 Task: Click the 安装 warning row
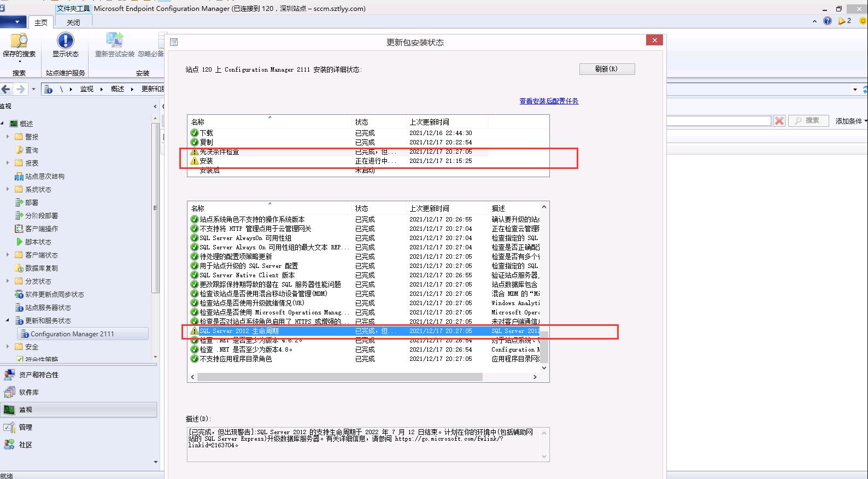click(x=368, y=161)
